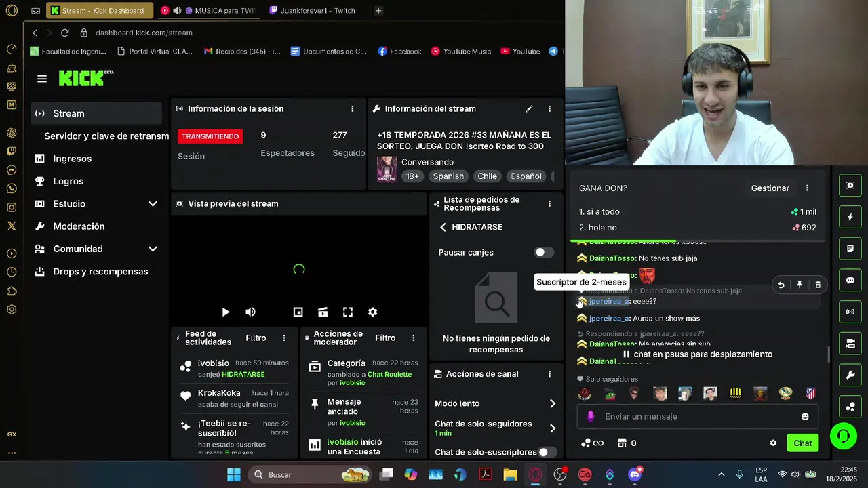
Task: Make the stream preview fullscreen
Action: 348,312
